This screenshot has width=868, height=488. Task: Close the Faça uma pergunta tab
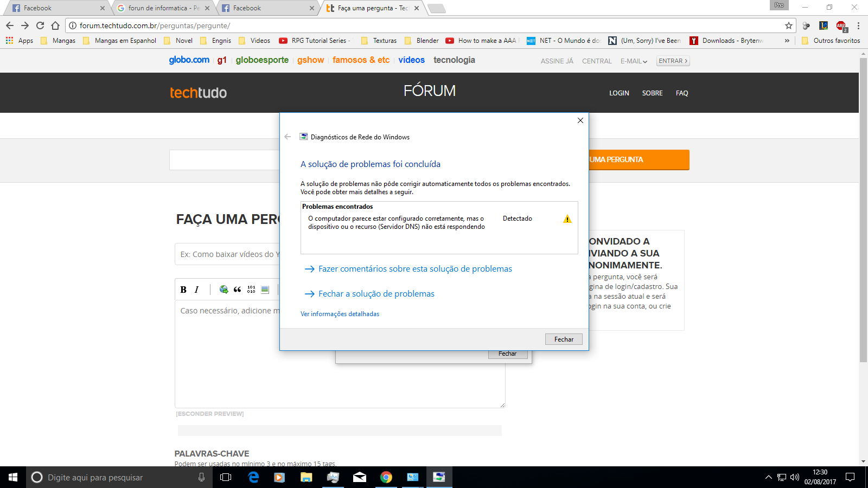tap(417, 8)
